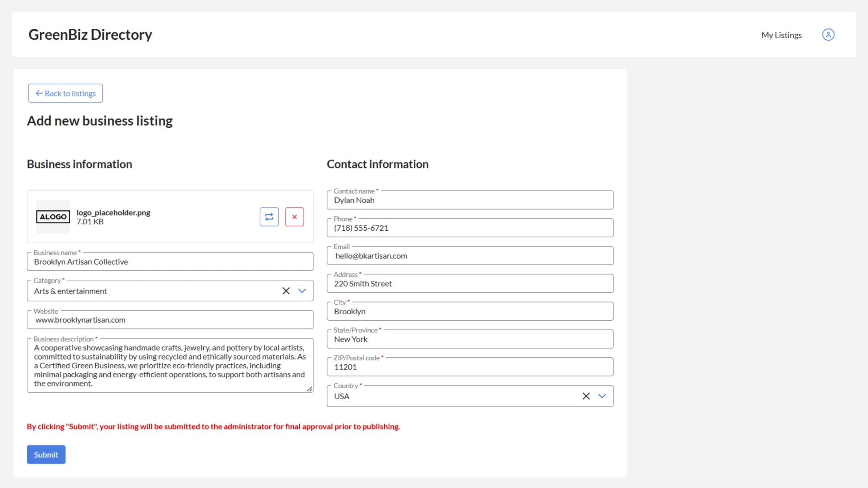This screenshot has width=868, height=488.
Task: Replace the uploaded logo file
Action: pyautogui.click(x=269, y=217)
